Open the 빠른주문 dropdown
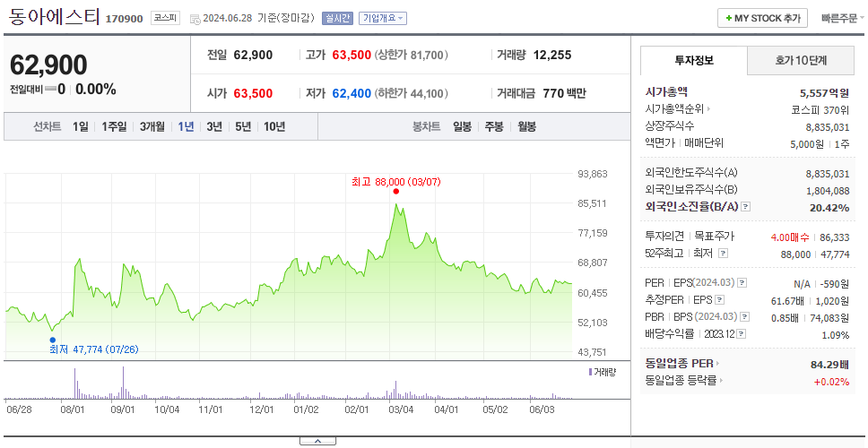The width and height of the screenshot is (868, 448). (x=843, y=18)
